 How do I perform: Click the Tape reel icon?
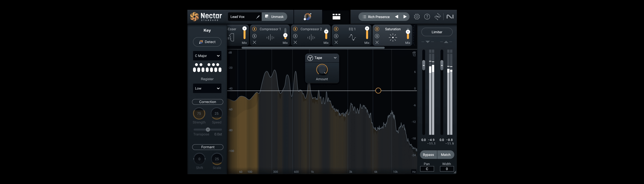click(x=310, y=58)
